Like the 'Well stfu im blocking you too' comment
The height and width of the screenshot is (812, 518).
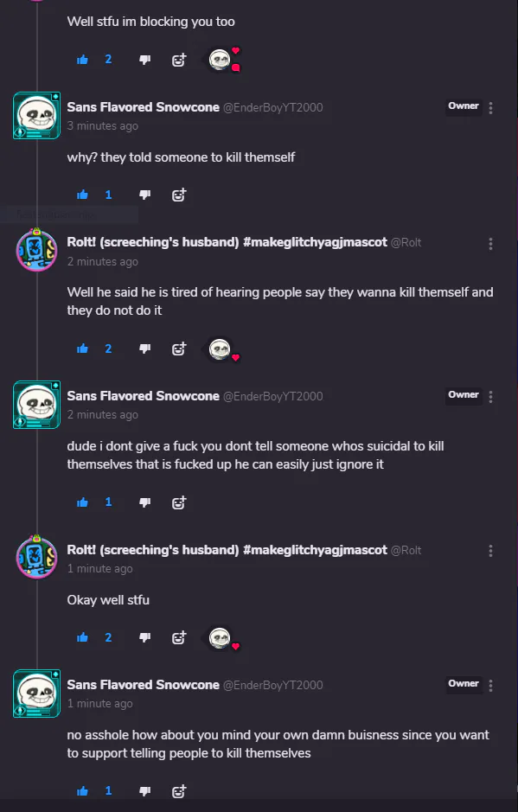click(82, 60)
